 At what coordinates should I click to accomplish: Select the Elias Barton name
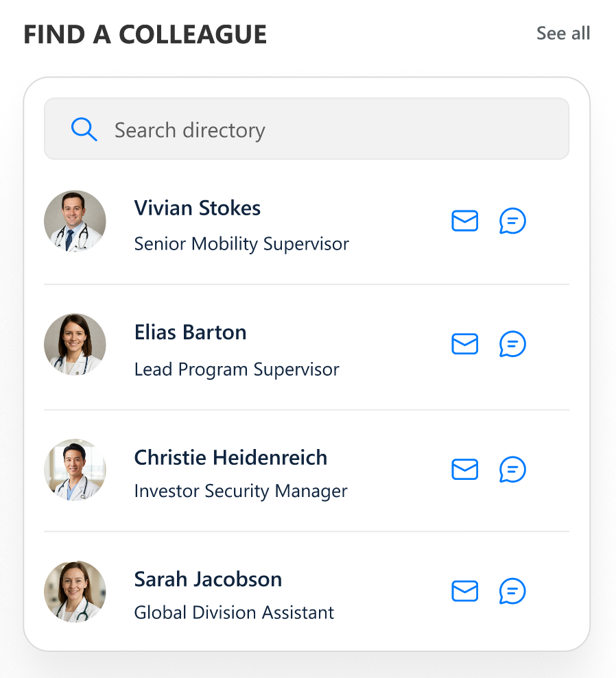click(190, 332)
